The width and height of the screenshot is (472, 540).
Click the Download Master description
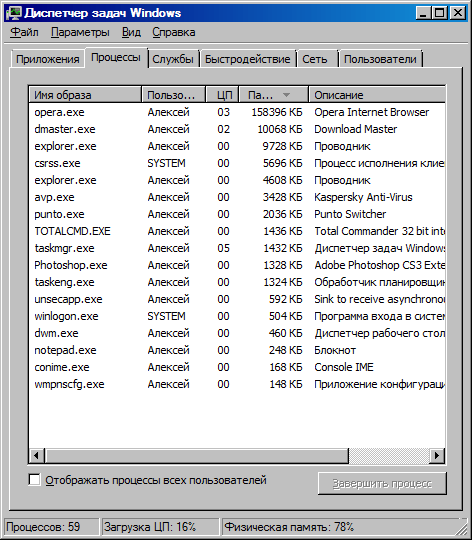pos(356,129)
